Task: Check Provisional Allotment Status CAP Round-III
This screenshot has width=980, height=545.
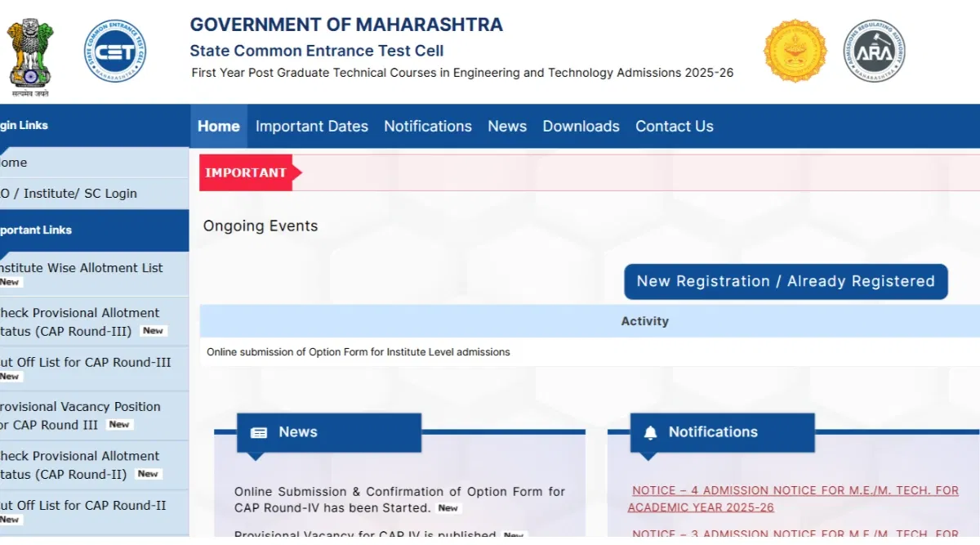Action: tap(94, 322)
